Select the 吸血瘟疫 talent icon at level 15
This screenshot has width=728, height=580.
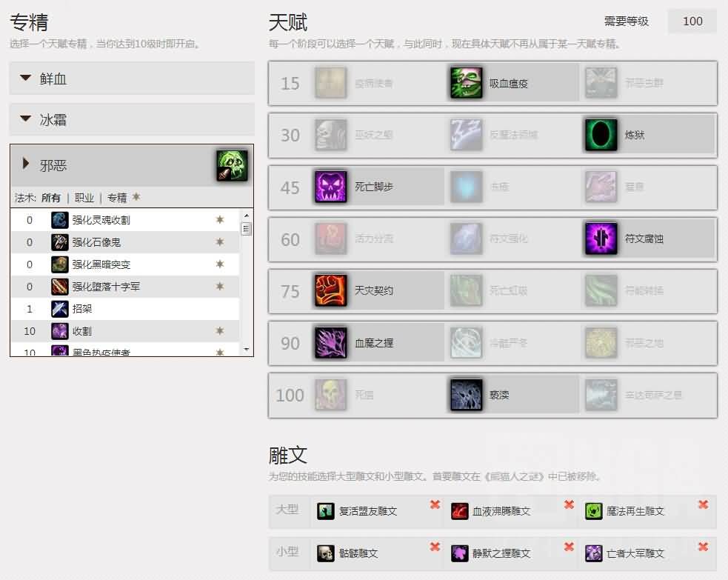466,83
